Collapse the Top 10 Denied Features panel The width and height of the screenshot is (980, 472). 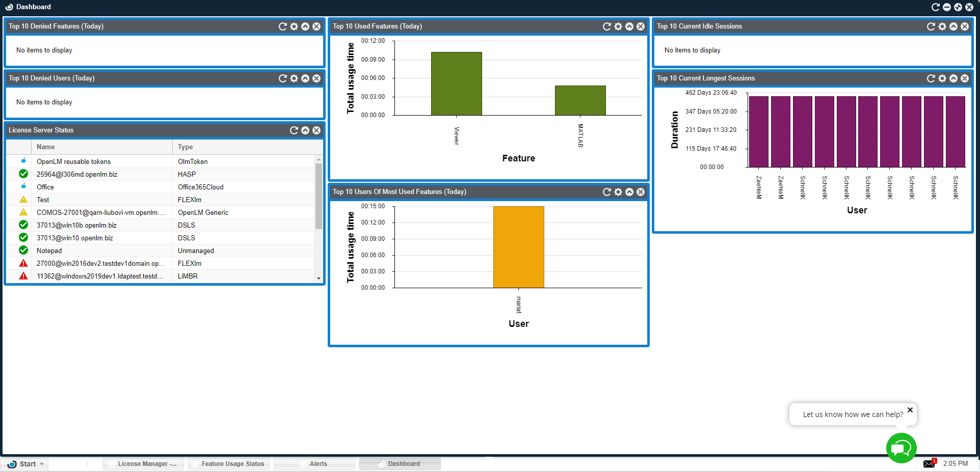[x=305, y=26]
